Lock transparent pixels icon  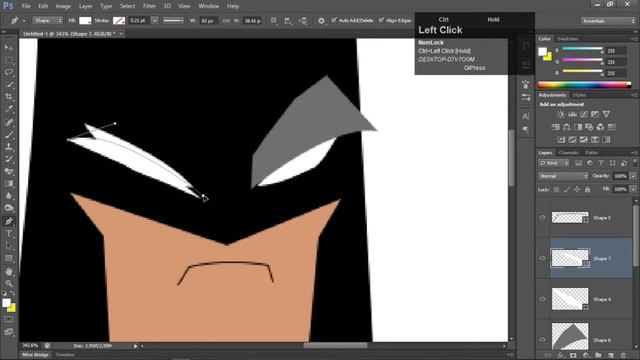pyautogui.click(x=556, y=189)
